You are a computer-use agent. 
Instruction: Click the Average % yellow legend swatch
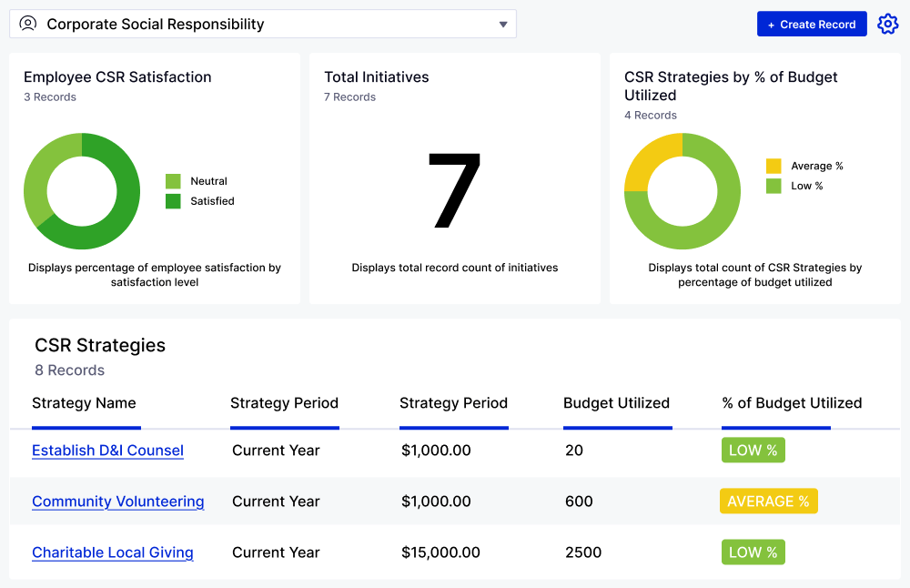coord(773,166)
